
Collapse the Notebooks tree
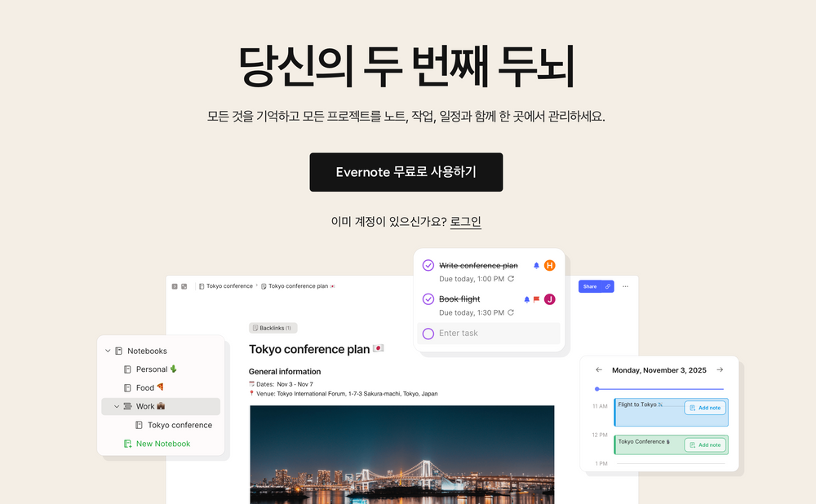click(108, 351)
